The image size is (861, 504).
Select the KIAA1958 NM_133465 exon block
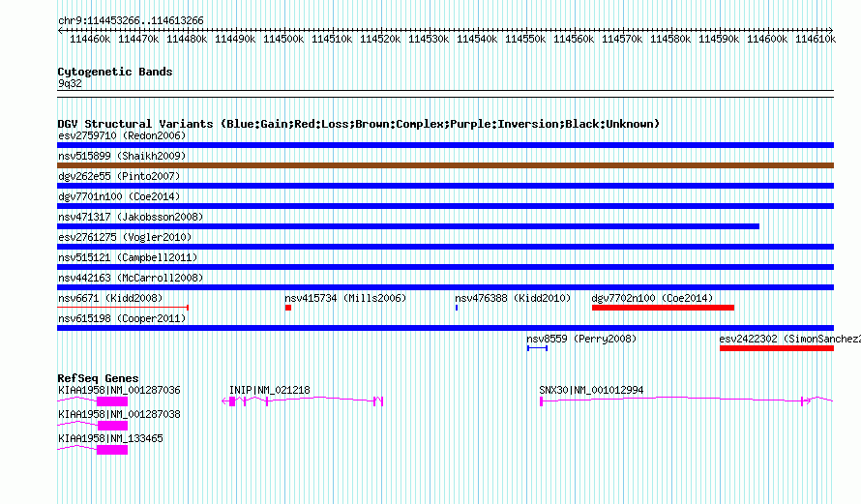click(112, 450)
